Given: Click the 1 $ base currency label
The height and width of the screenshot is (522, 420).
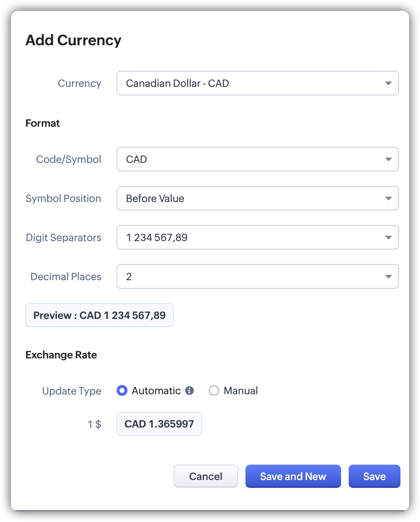Looking at the screenshot, I should 94,424.
